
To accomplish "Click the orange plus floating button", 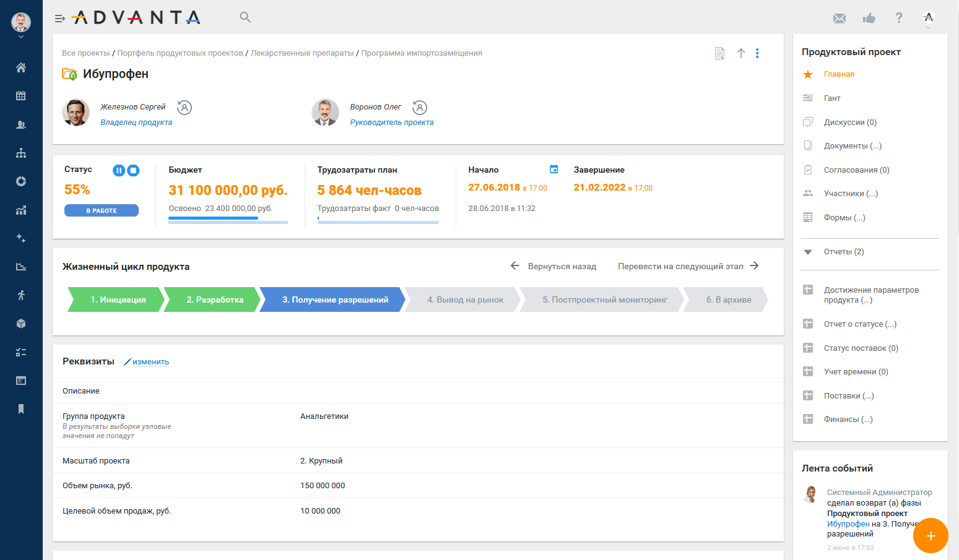I will tap(931, 536).
